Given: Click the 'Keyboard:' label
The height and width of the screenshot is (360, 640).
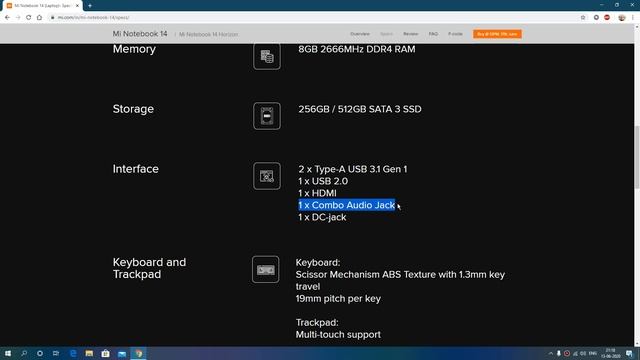Looking at the screenshot, I should (318, 262).
